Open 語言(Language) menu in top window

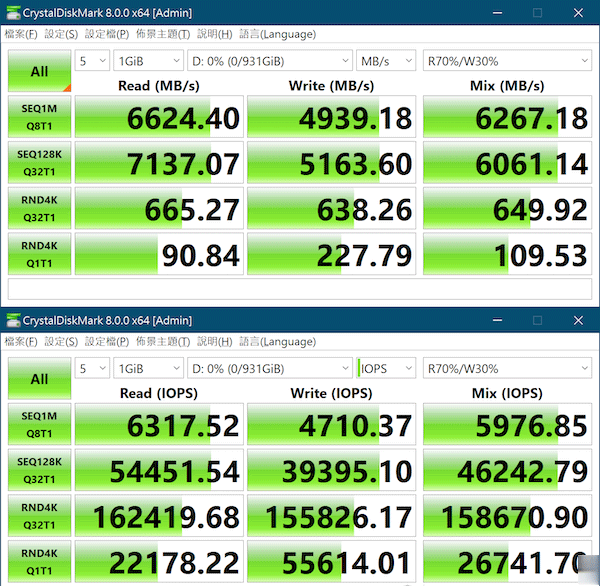pyautogui.click(x=277, y=34)
